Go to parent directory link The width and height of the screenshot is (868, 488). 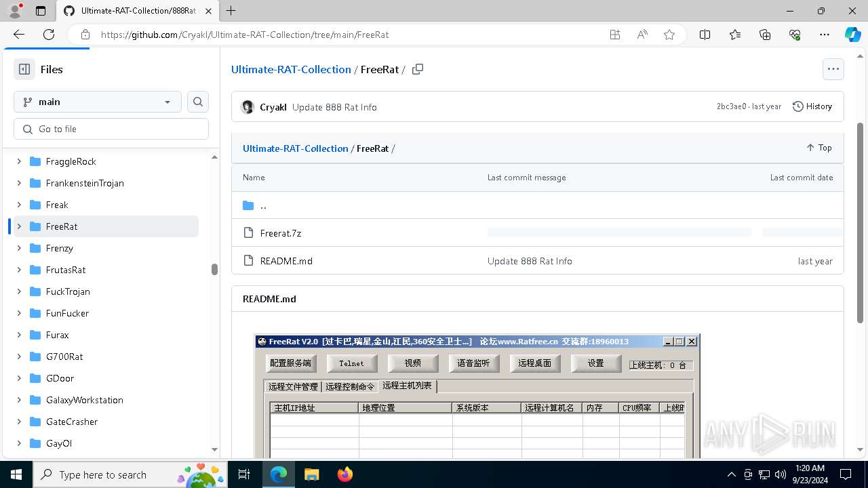click(x=263, y=205)
